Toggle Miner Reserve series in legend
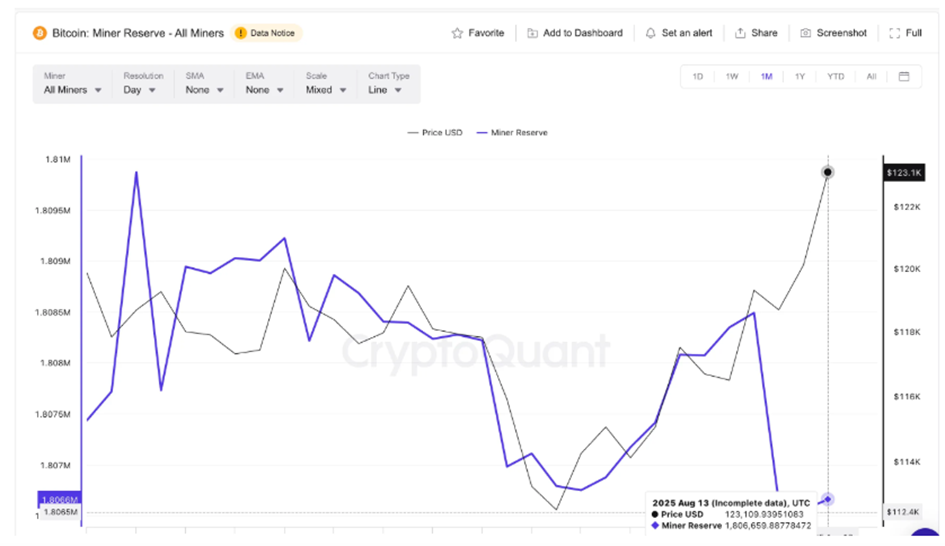Screen dimensions: 945x546 [512, 133]
